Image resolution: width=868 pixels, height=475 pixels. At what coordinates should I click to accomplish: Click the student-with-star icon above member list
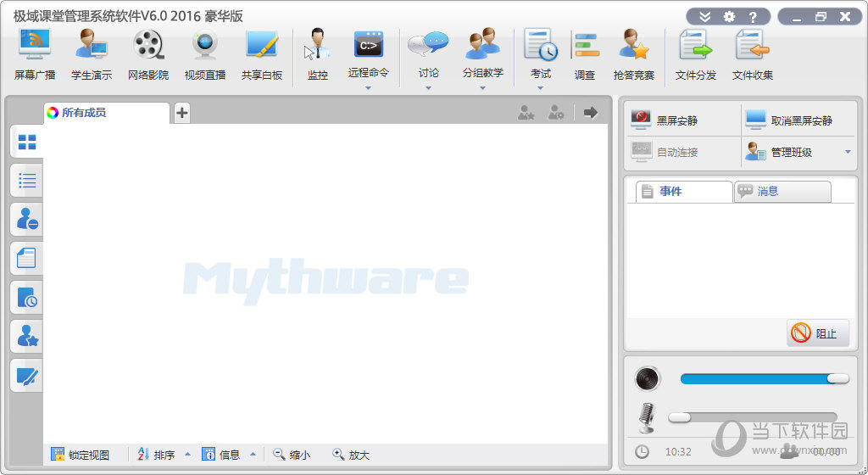point(526,113)
